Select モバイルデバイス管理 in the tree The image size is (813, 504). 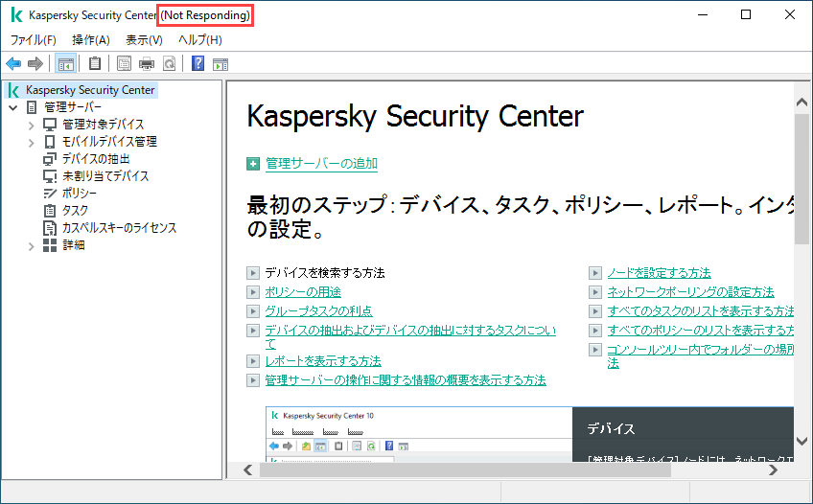(x=109, y=142)
